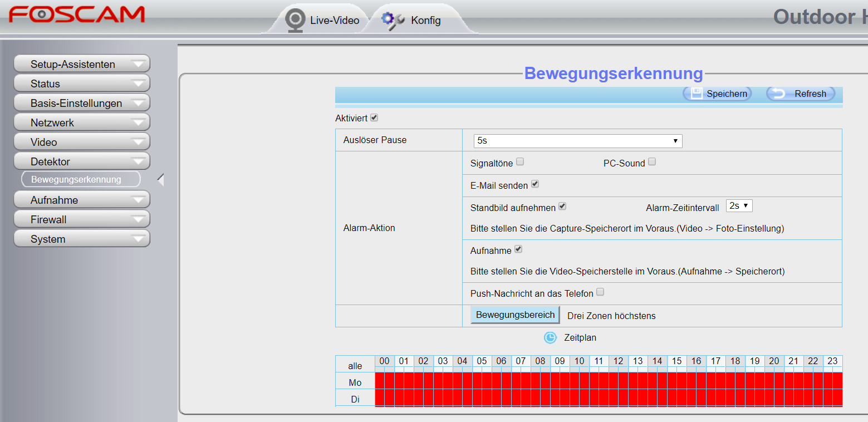Click the Foscam logo
This screenshot has height=422, width=868.
tap(76, 15)
